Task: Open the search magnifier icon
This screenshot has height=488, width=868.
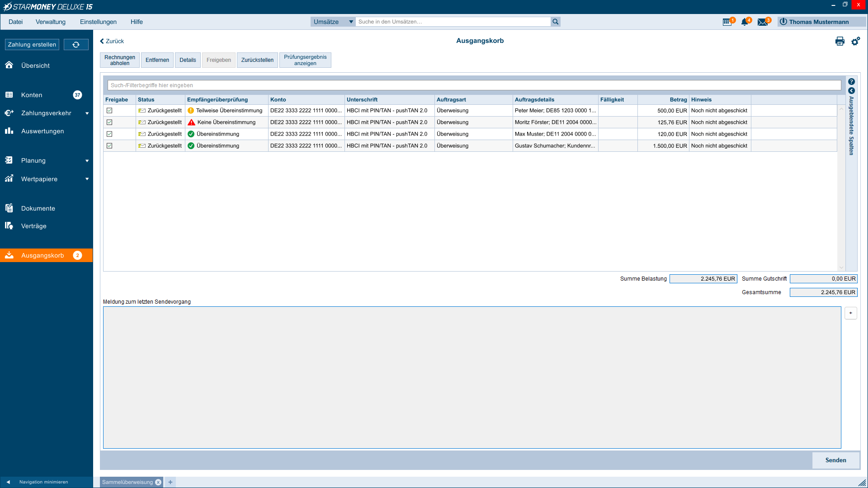Action: [x=556, y=21]
